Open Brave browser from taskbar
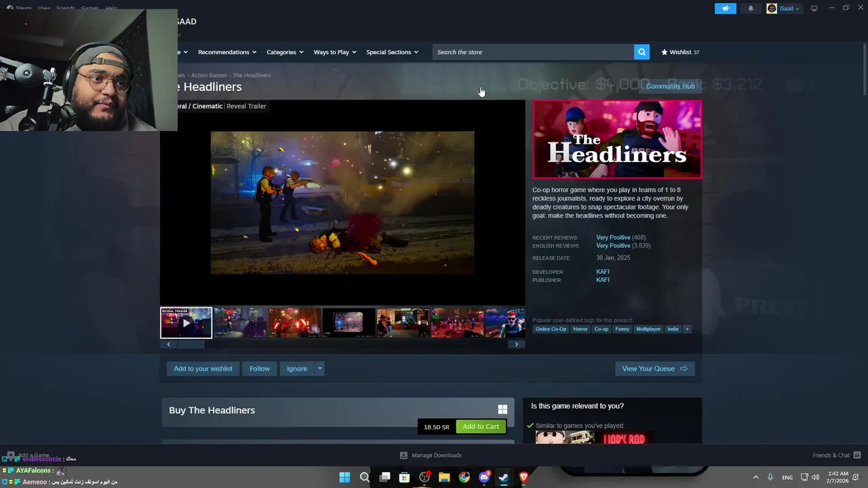Image resolution: width=868 pixels, height=488 pixels. pyautogui.click(x=524, y=477)
